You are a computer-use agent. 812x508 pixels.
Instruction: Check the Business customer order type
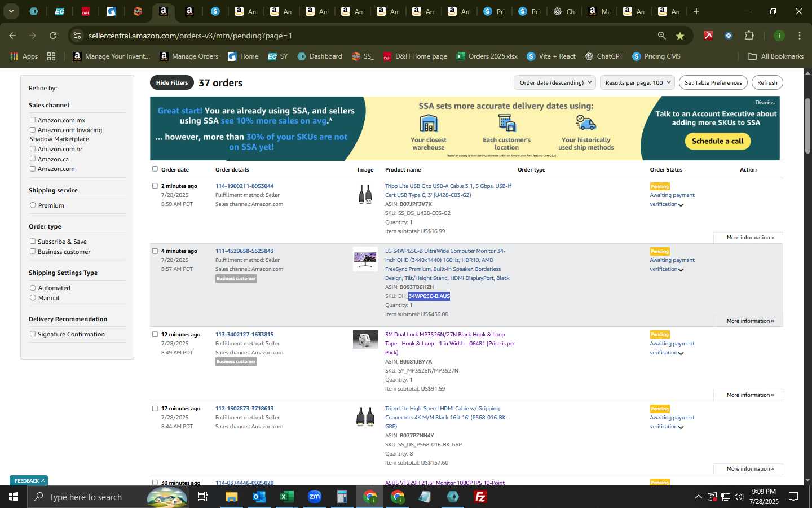[x=33, y=251]
